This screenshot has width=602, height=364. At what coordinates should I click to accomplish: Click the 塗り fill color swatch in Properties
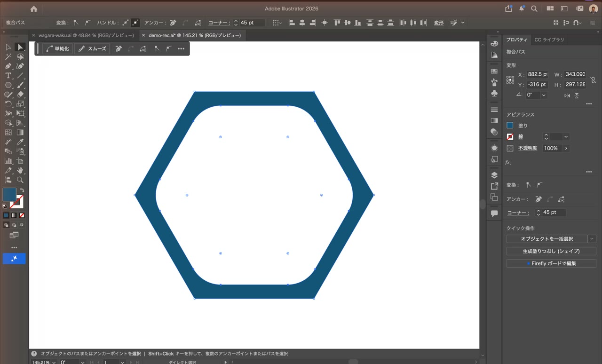510,126
